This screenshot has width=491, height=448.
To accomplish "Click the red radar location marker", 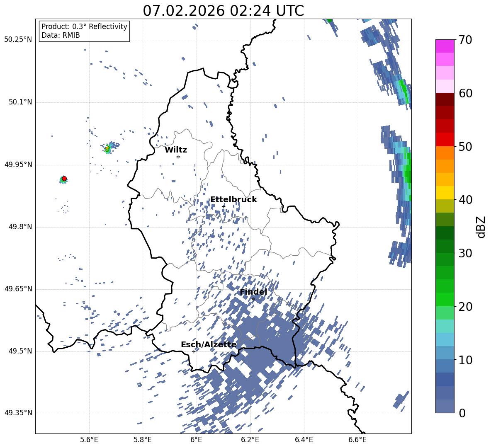I will pyautogui.click(x=64, y=179).
